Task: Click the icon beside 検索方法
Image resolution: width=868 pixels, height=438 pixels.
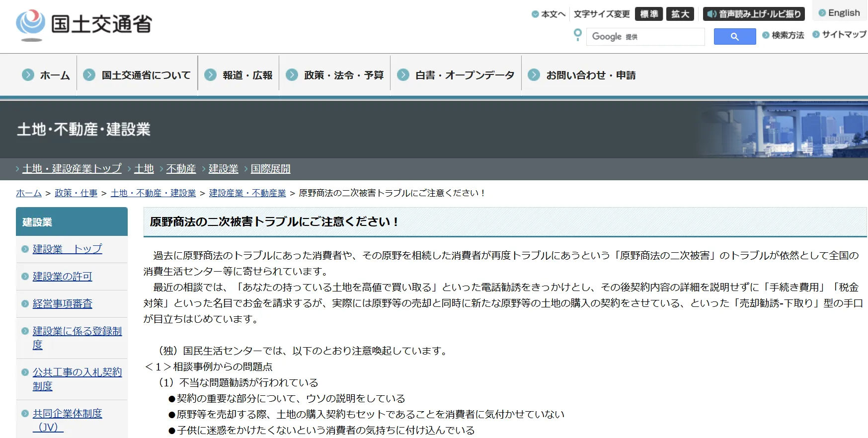Action: pyautogui.click(x=766, y=35)
